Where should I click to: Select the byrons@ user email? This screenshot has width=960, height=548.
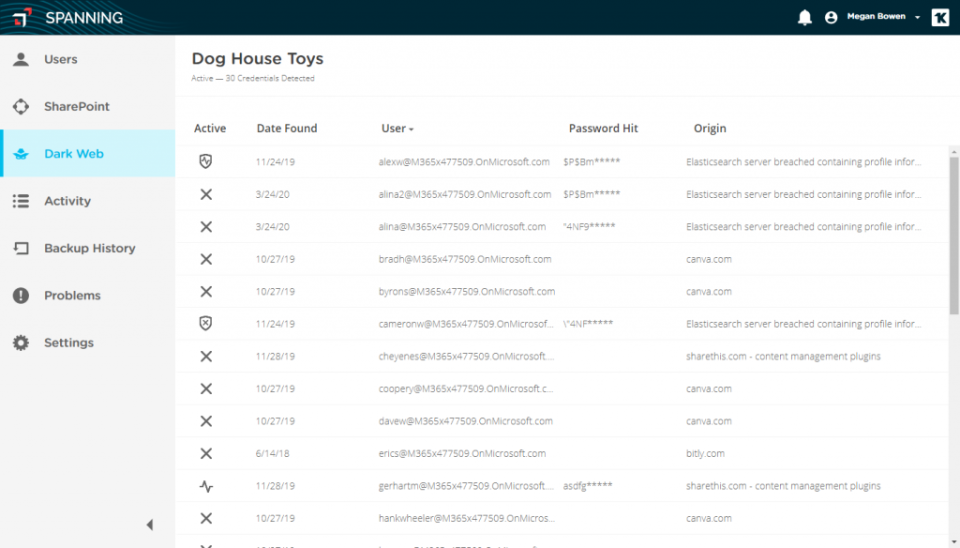click(467, 291)
